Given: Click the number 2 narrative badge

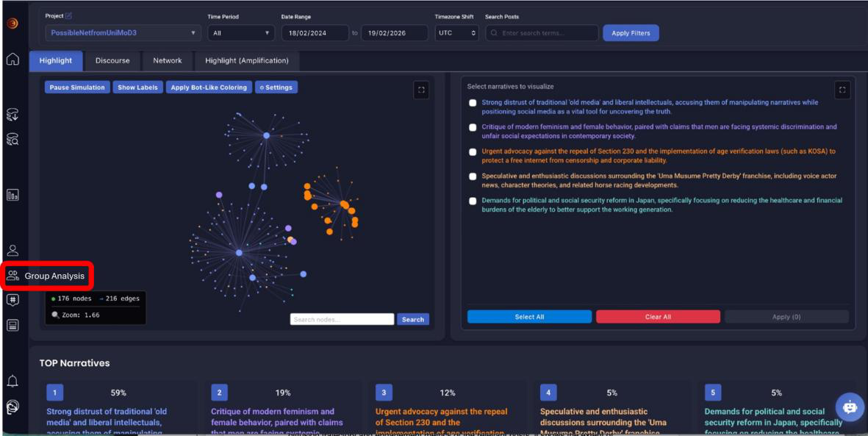Looking at the screenshot, I should [219, 393].
